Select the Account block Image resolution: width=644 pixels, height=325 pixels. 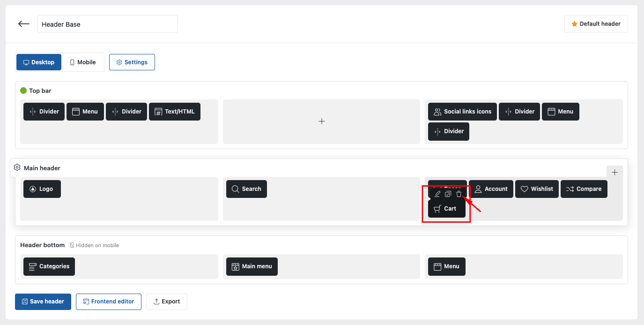pyautogui.click(x=491, y=189)
